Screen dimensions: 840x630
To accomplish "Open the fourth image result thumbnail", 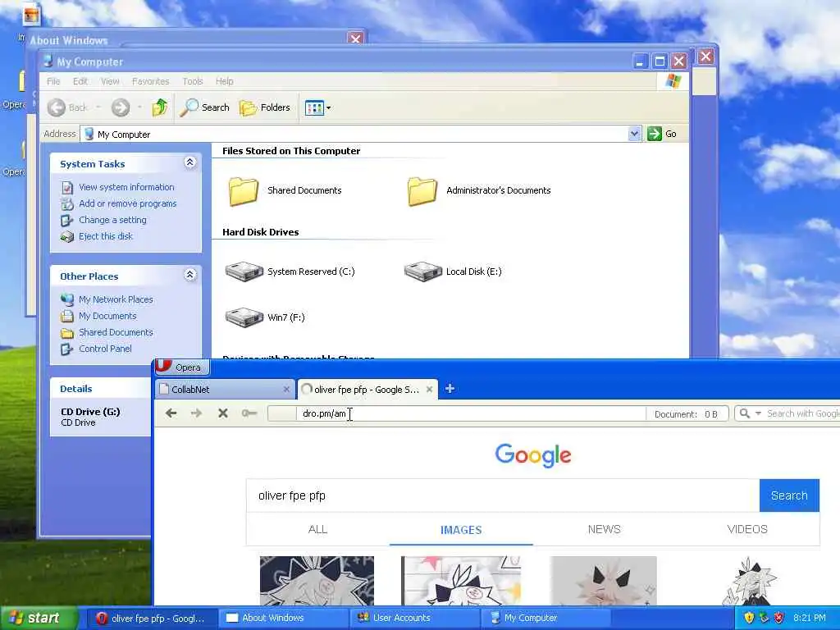I will click(749, 582).
